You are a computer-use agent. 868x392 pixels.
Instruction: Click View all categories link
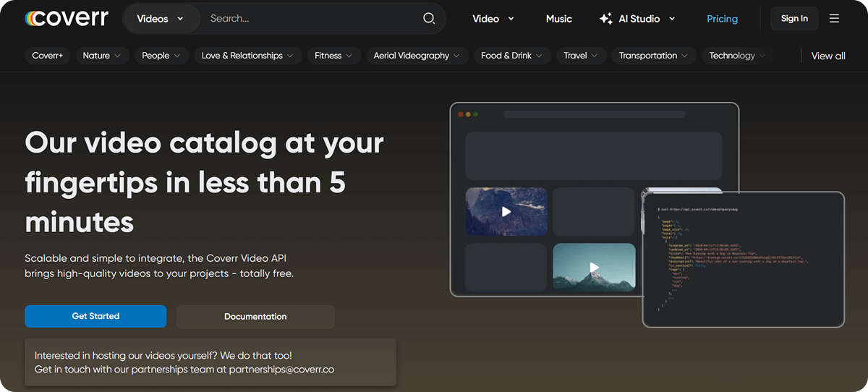pos(828,56)
